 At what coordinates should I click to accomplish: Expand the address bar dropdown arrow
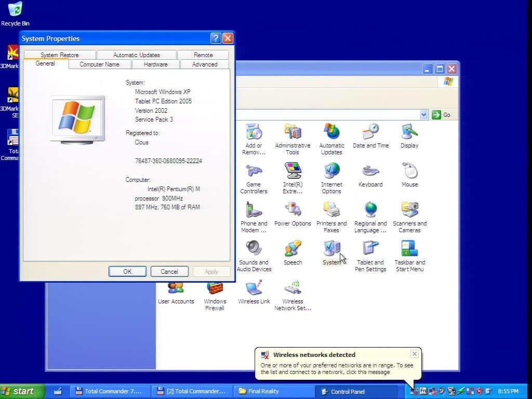(423, 115)
